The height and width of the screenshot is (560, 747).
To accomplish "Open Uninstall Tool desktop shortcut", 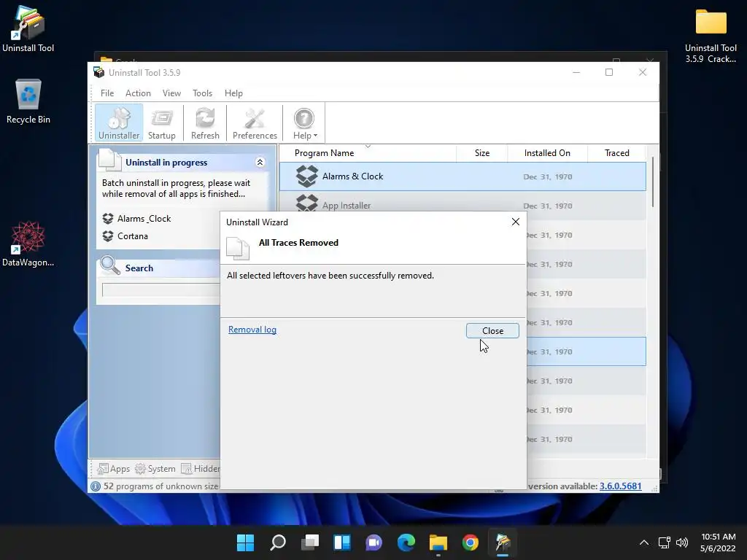I will [x=28, y=29].
